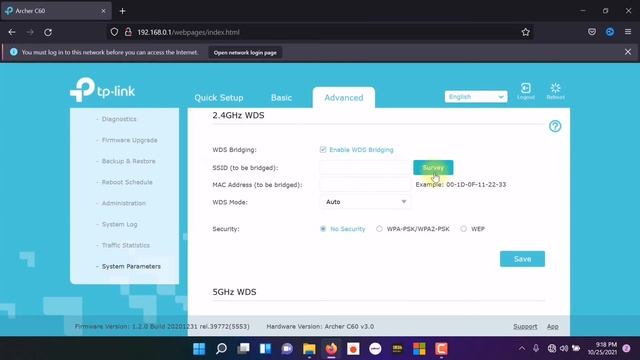Open the blue extension icon in toolbar
640x360 pixels.
(x=610, y=32)
